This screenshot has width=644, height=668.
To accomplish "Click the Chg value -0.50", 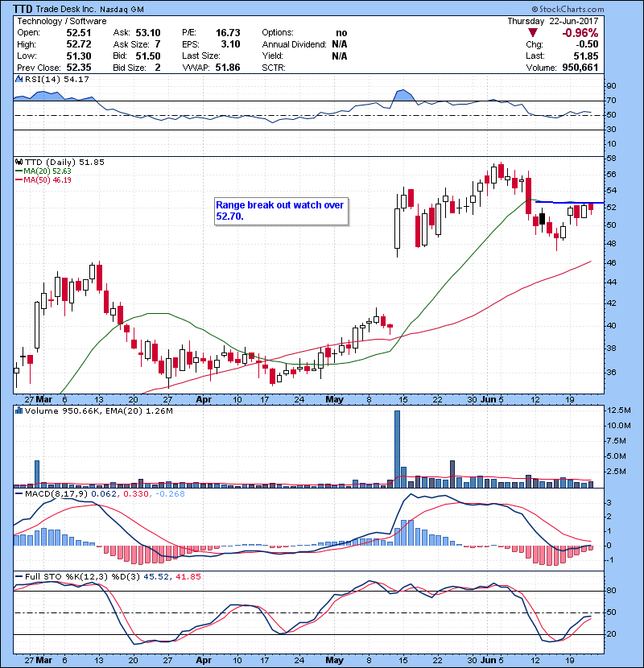I will pyautogui.click(x=588, y=44).
